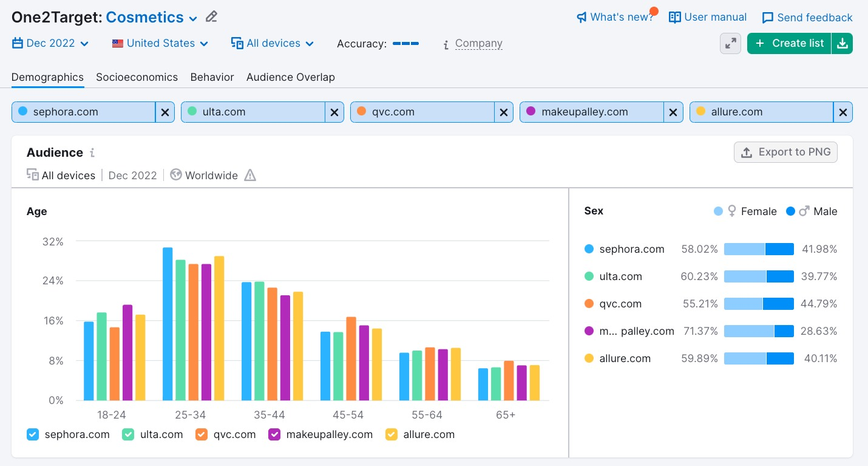Uncheck the makeupalley.com legend checkbox

tap(274, 434)
